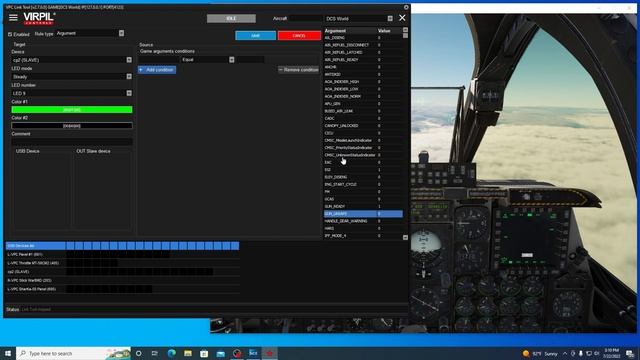Select the L-VPC Panel #1 device row
The height and width of the screenshot is (360, 640).
122,254
